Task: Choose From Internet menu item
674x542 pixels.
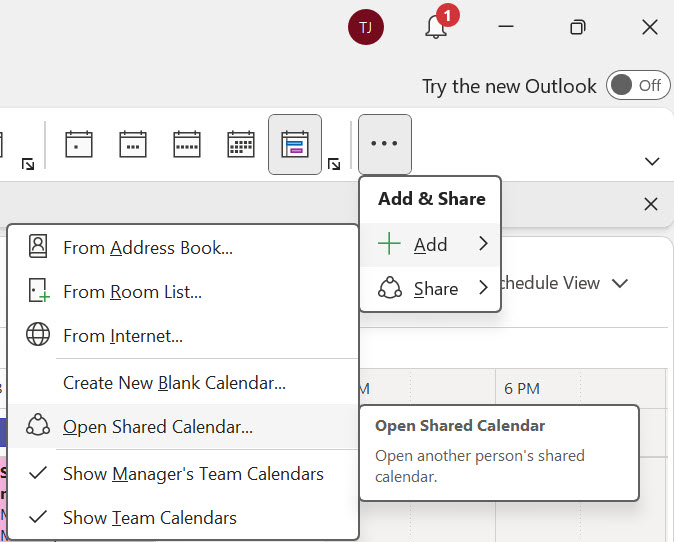Action: point(183,335)
